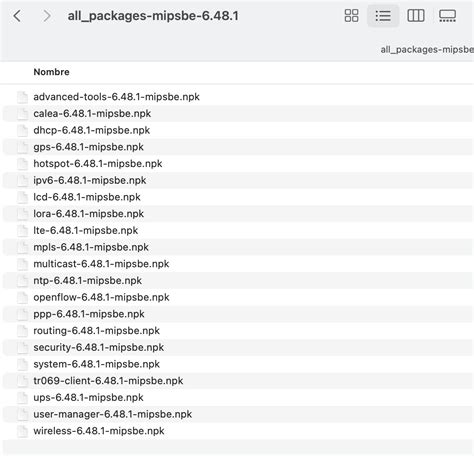This screenshot has height=456, width=474.
Task: Click the document icon beside wireless file
Action: point(22,431)
